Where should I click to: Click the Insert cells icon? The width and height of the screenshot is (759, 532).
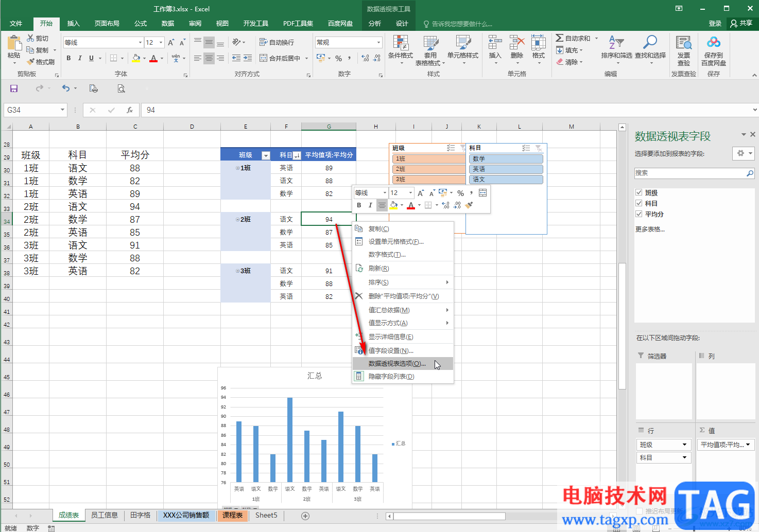pyautogui.click(x=495, y=43)
